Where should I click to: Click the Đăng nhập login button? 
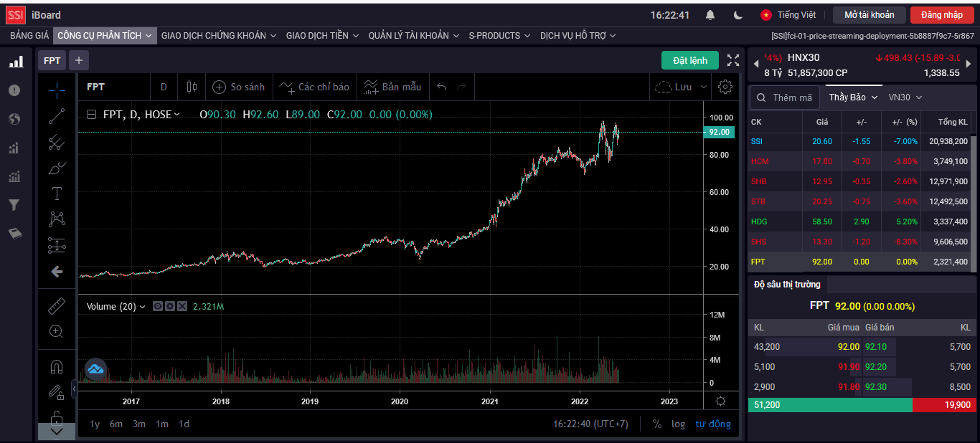point(942,15)
